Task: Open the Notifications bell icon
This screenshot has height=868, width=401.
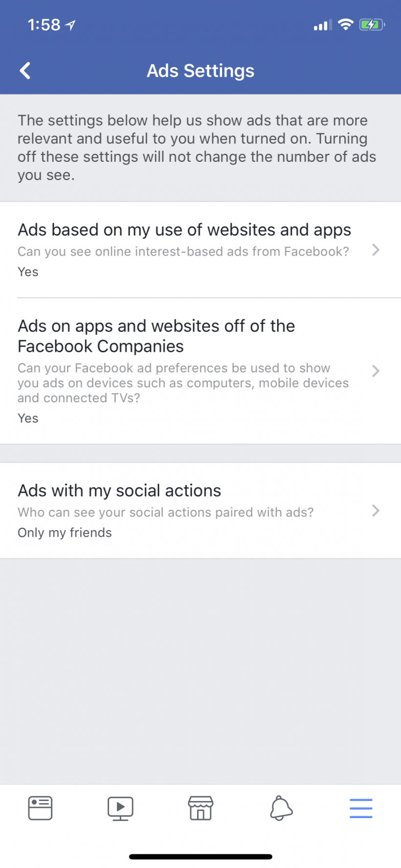Action: (281, 808)
